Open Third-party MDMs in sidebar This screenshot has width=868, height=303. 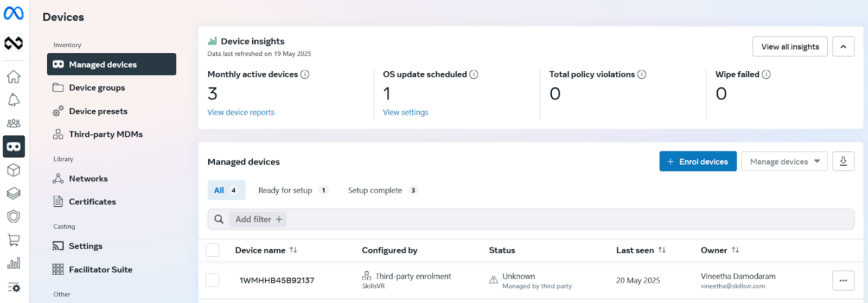(112, 134)
